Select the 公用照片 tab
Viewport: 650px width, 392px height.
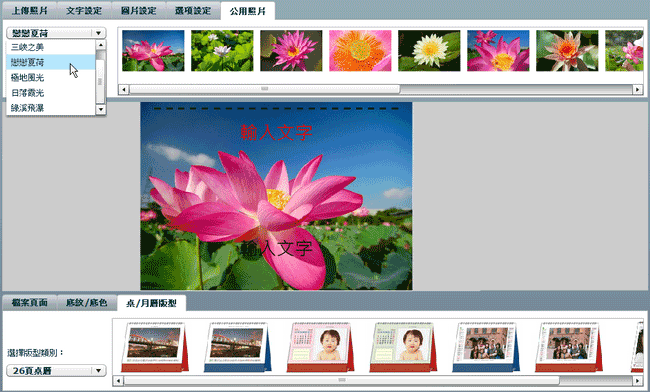pos(247,11)
